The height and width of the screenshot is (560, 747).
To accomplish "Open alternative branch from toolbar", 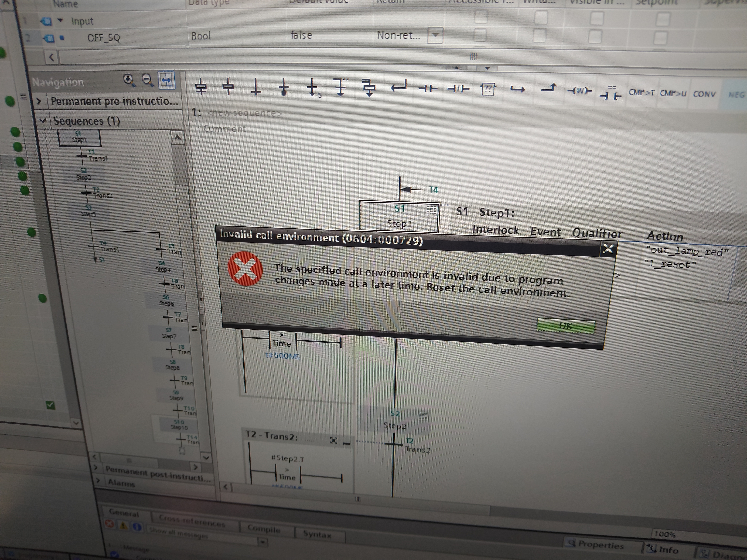I will tap(340, 87).
